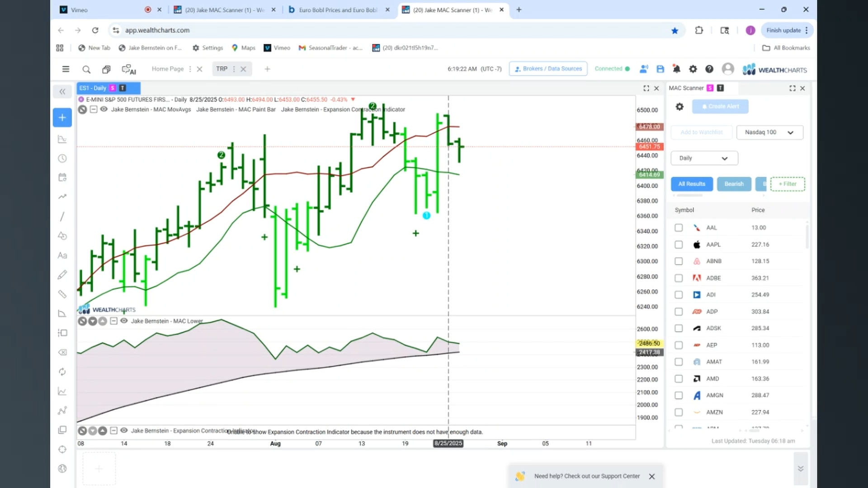Maximize the ES1 chart panel
The width and height of the screenshot is (868, 488).
click(646, 89)
